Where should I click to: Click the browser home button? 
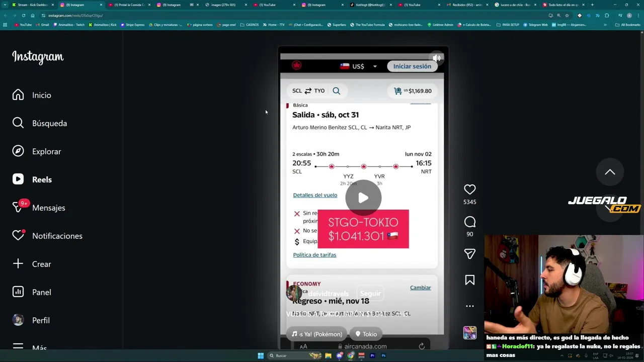pyautogui.click(x=33, y=16)
